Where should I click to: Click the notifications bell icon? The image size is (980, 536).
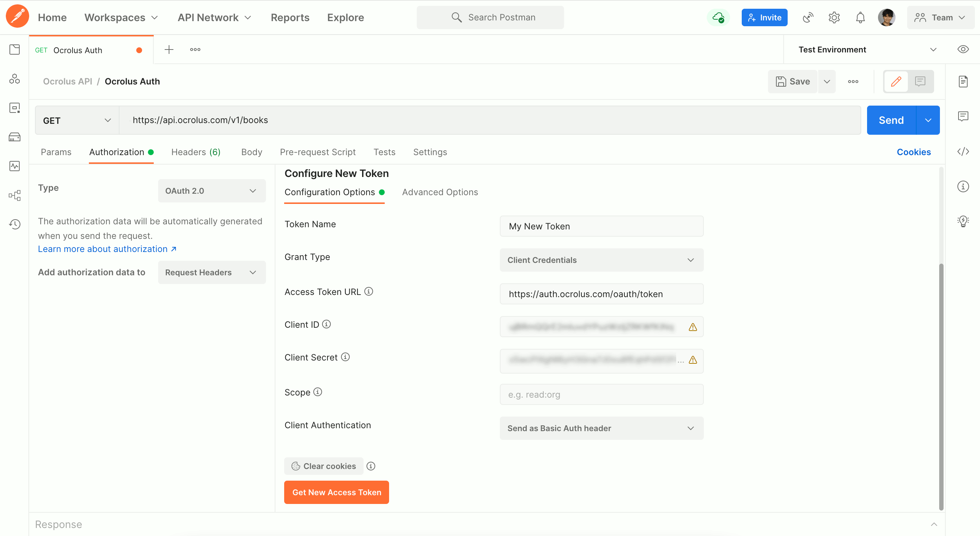pos(860,17)
